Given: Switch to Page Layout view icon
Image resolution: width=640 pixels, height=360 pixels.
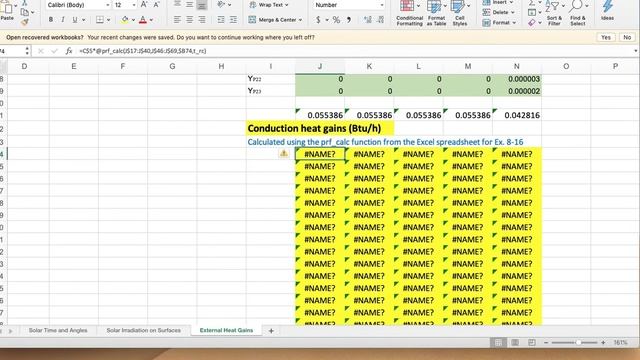Looking at the screenshot, I should click(515, 342).
